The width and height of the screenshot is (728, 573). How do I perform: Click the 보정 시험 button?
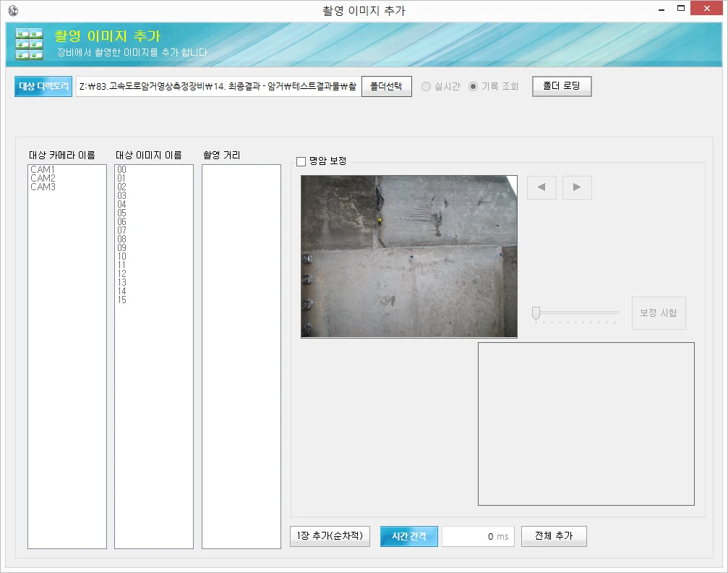(x=659, y=313)
